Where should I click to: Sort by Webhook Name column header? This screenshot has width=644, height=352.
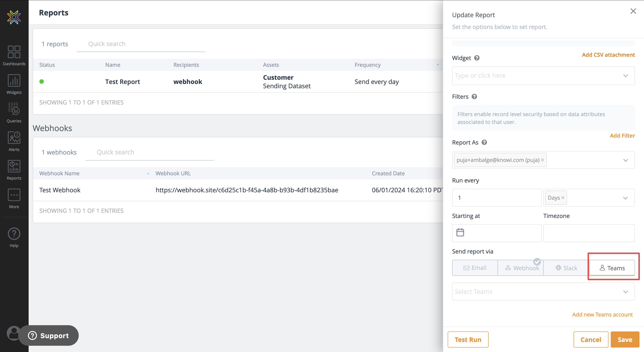(59, 173)
